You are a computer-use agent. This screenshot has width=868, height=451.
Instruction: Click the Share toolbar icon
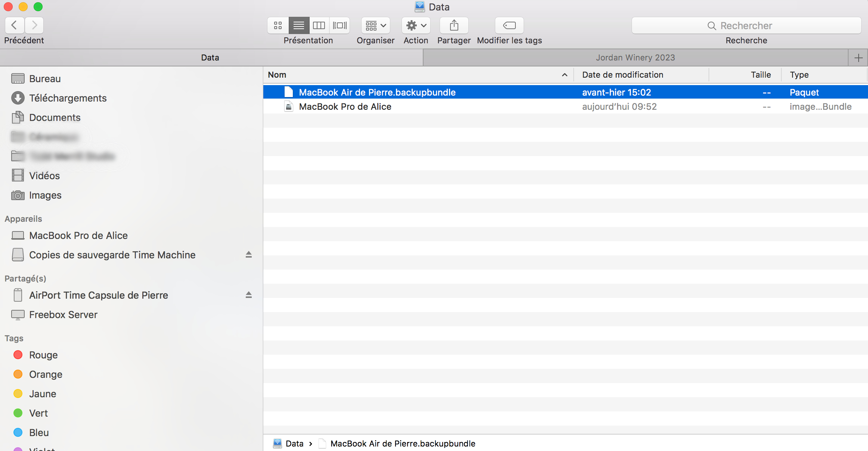(454, 25)
